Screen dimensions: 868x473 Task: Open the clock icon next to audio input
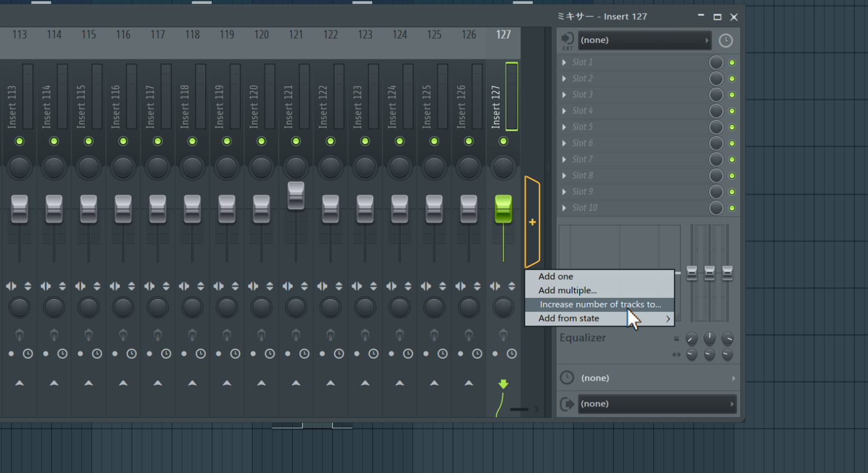[726, 40]
